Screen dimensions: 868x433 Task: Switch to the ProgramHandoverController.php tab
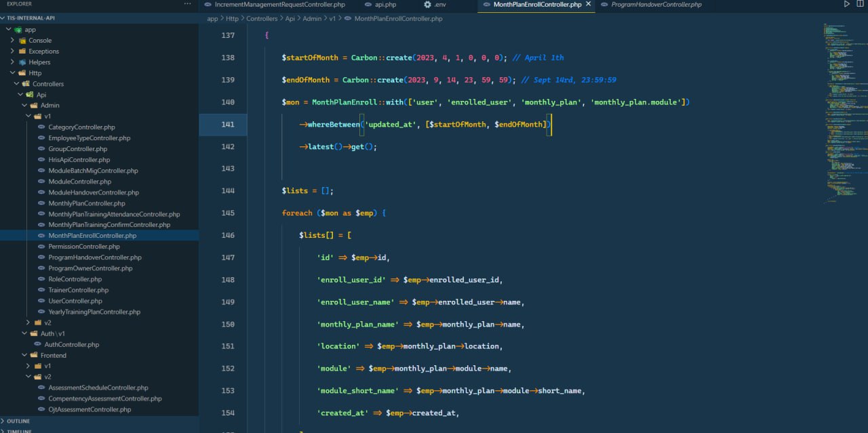coord(656,5)
